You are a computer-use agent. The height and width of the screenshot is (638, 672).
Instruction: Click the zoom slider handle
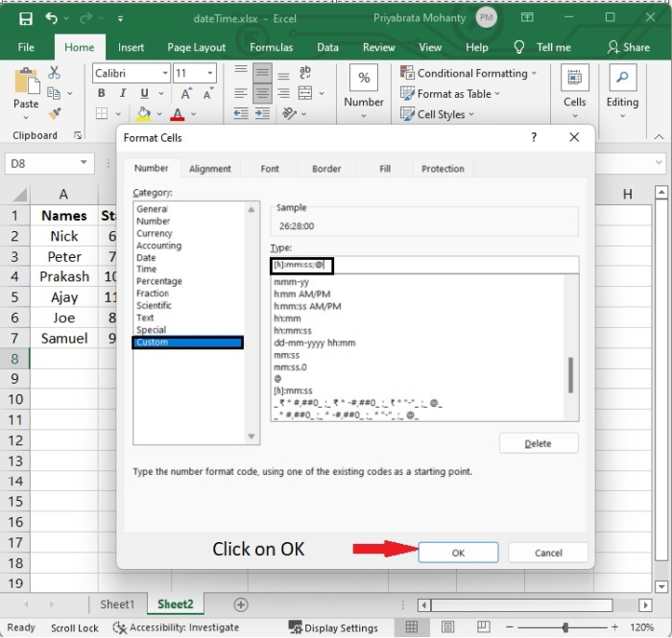pos(565,627)
